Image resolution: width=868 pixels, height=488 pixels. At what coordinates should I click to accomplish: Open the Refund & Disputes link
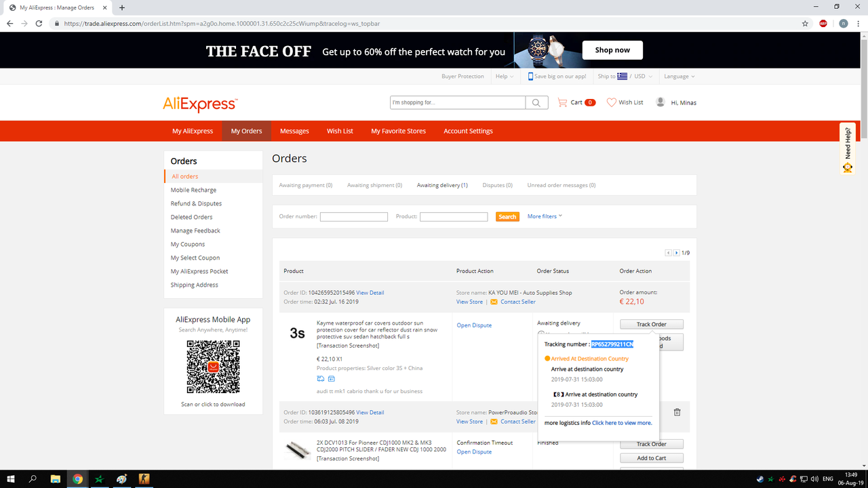click(196, 203)
